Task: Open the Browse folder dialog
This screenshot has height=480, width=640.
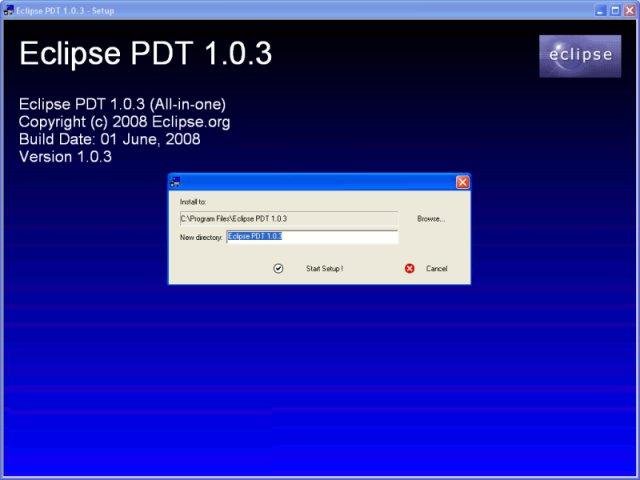Action: coord(431,219)
